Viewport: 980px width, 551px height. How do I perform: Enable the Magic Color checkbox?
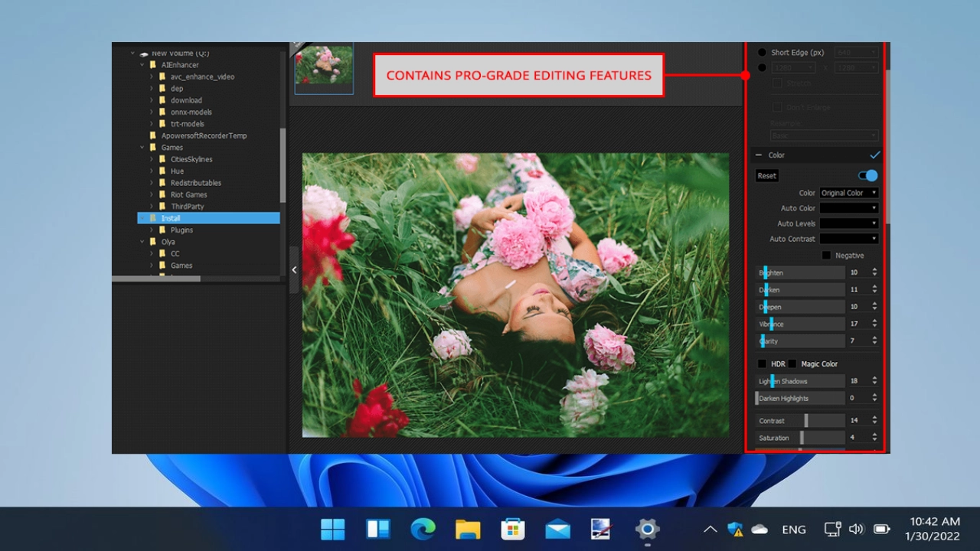click(x=792, y=364)
